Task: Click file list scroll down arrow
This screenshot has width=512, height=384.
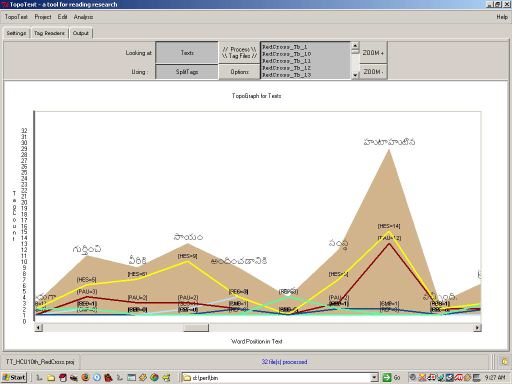Action: pos(355,75)
